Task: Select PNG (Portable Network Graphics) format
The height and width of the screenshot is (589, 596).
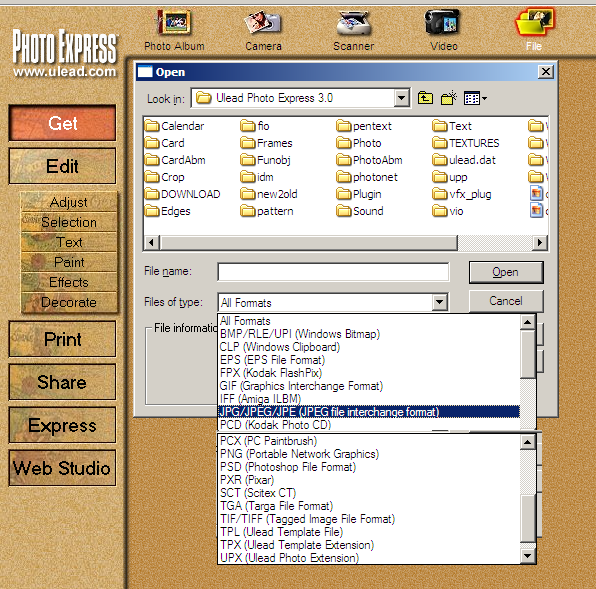Action: coord(299,454)
